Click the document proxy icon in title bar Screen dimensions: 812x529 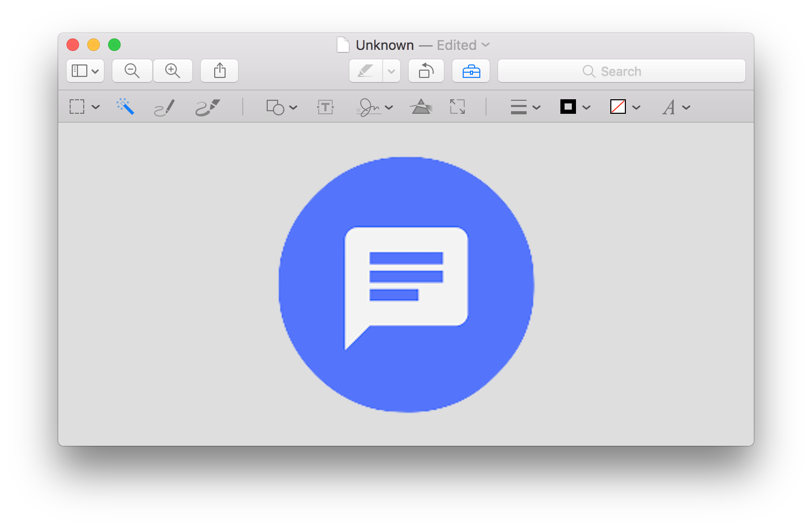343,45
